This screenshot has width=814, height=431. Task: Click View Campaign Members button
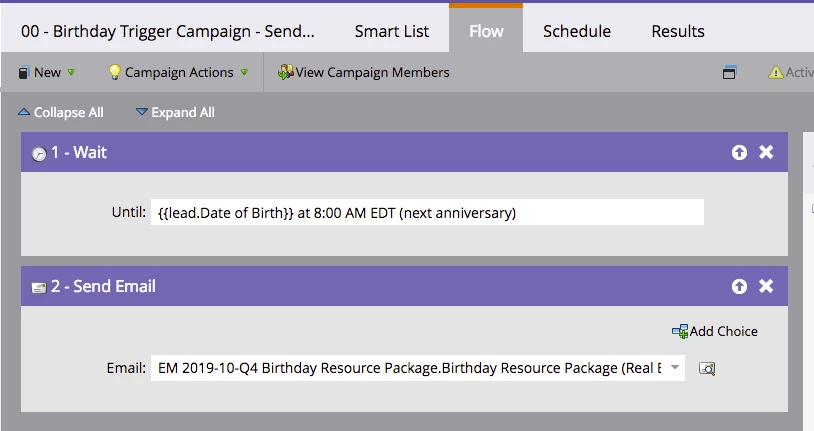[x=364, y=72]
